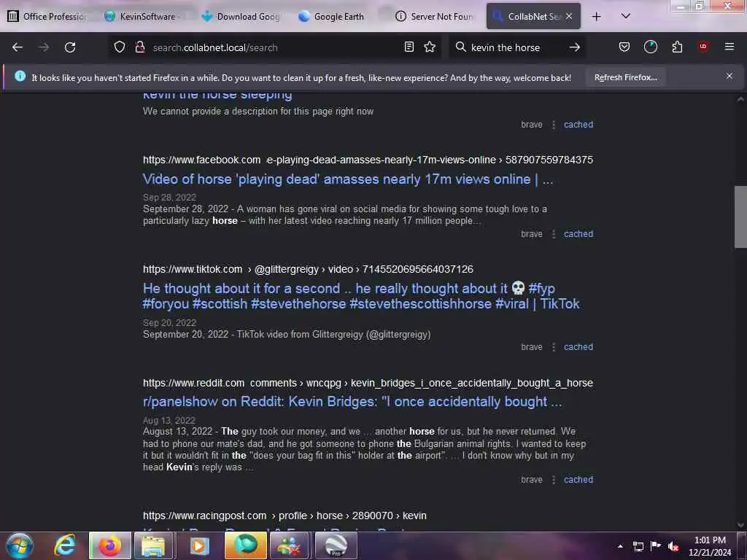Click the muted volume tray icon
Viewport: 747px width, 560px height.
pyautogui.click(x=673, y=546)
